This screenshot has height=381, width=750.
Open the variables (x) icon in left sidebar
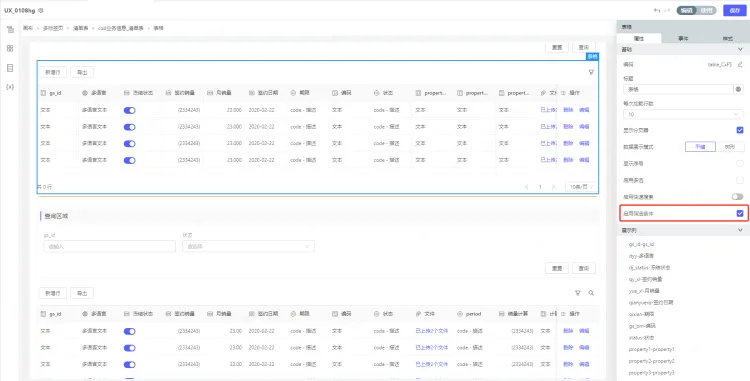pyautogui.click(x=10, y=87)
